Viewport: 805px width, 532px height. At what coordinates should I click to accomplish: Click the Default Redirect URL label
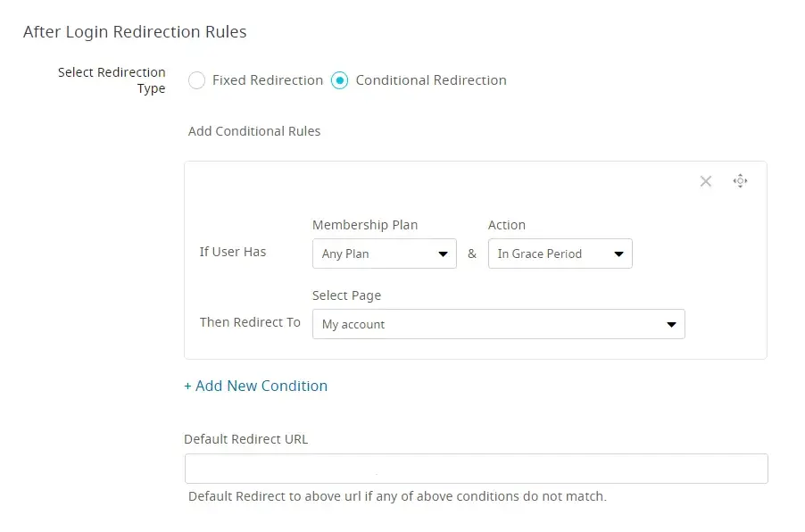[x=245, y=439]
